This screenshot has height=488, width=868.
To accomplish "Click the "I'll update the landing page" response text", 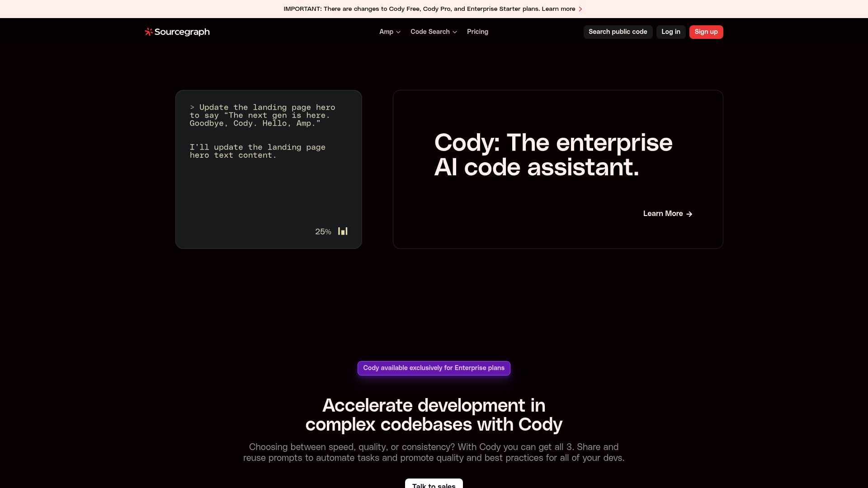I will point(257,151).
